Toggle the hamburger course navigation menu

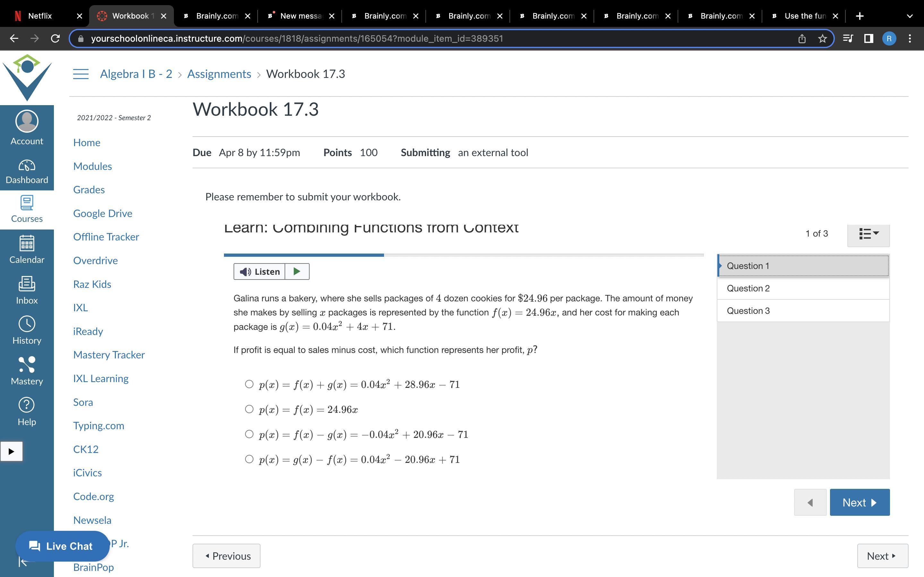(x=81, y=74)
